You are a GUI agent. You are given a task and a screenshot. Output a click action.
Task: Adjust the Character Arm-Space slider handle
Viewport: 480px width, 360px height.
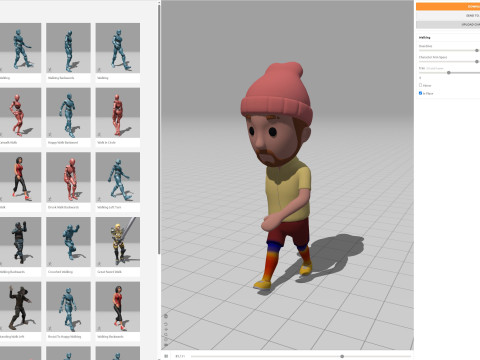[477, 62]
